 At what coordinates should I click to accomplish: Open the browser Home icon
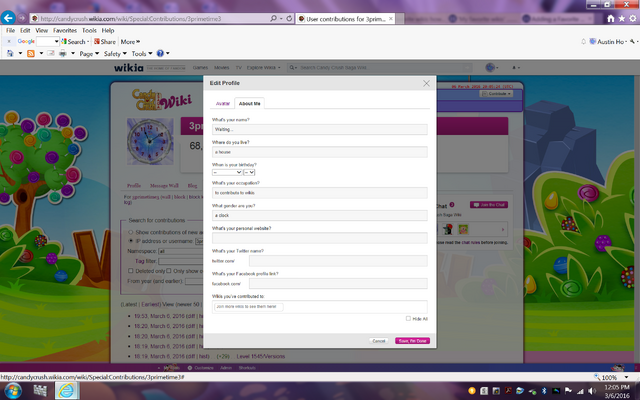[611, 18]
